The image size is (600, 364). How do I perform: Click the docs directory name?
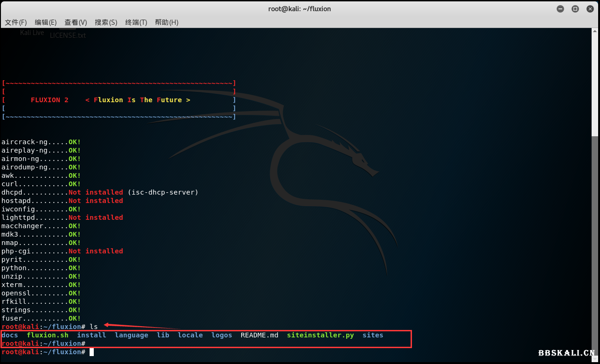pos(10,335)
